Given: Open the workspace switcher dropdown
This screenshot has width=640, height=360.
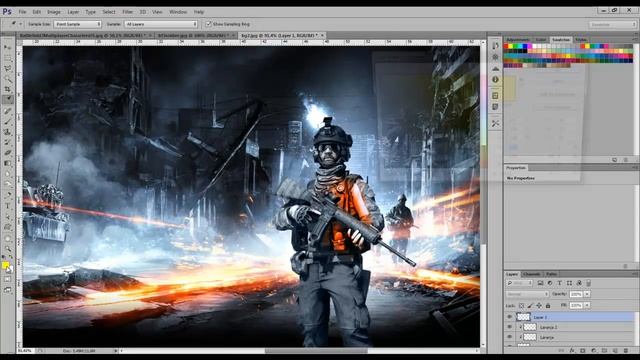Looking at the screenshot, I should (x=612, y=24).
